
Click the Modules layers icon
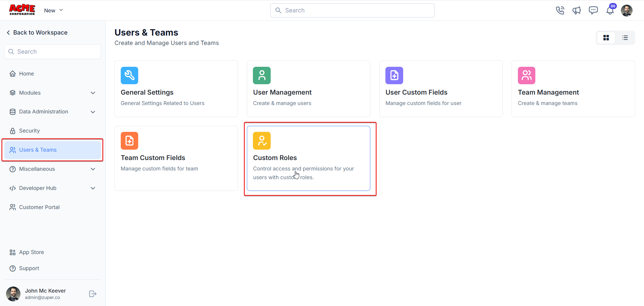(13, 93)
